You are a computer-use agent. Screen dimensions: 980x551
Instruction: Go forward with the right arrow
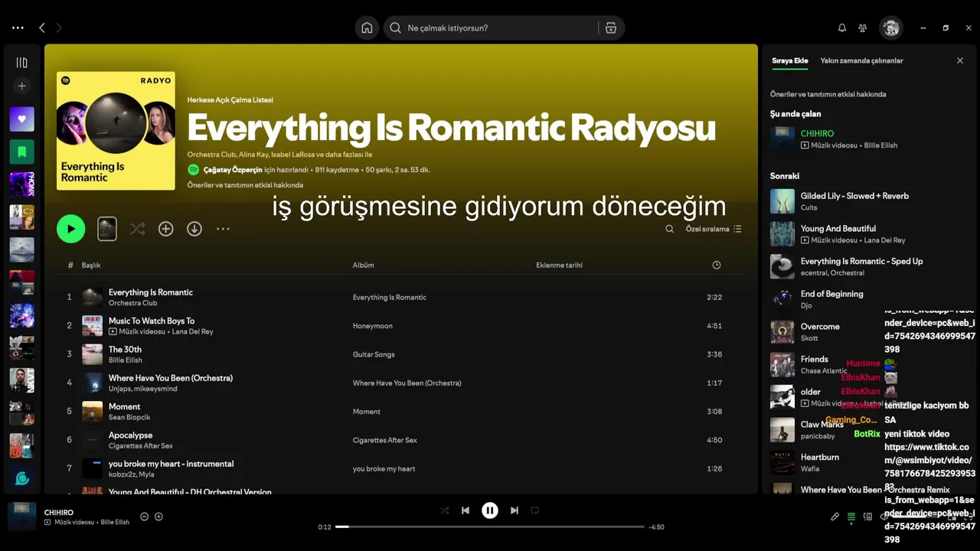(x=59, y=28)
